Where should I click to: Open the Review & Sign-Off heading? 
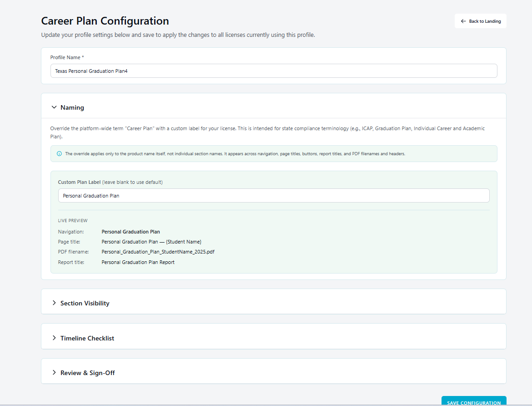tap(88, 373)
